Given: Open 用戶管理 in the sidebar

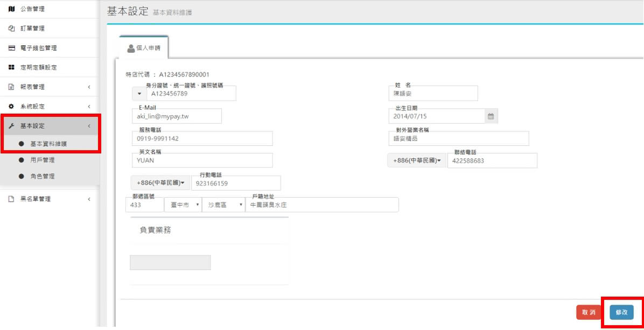Looking at the screenshot, I should tap(42, 160).
